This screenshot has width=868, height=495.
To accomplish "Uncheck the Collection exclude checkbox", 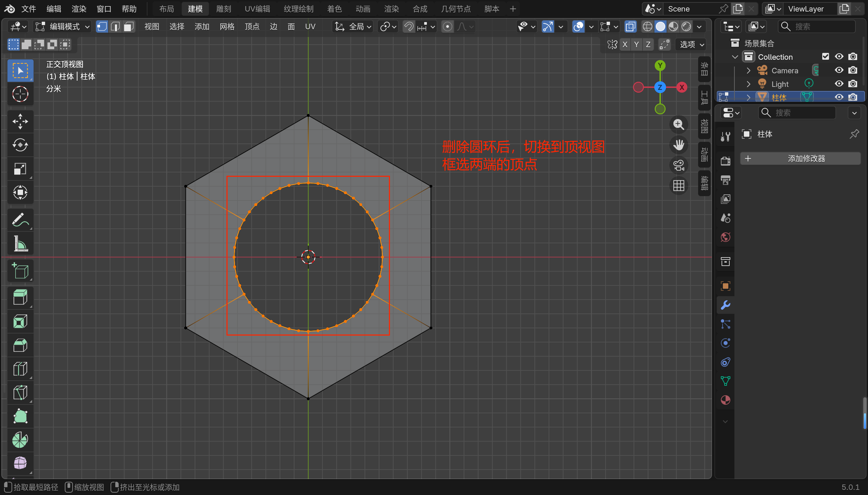I will [x=825, y=56].
